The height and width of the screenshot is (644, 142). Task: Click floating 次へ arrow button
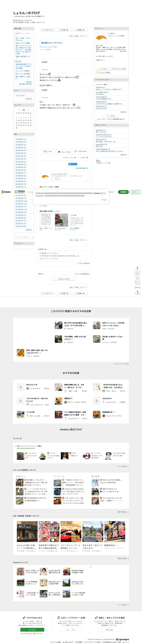[137, 268]
